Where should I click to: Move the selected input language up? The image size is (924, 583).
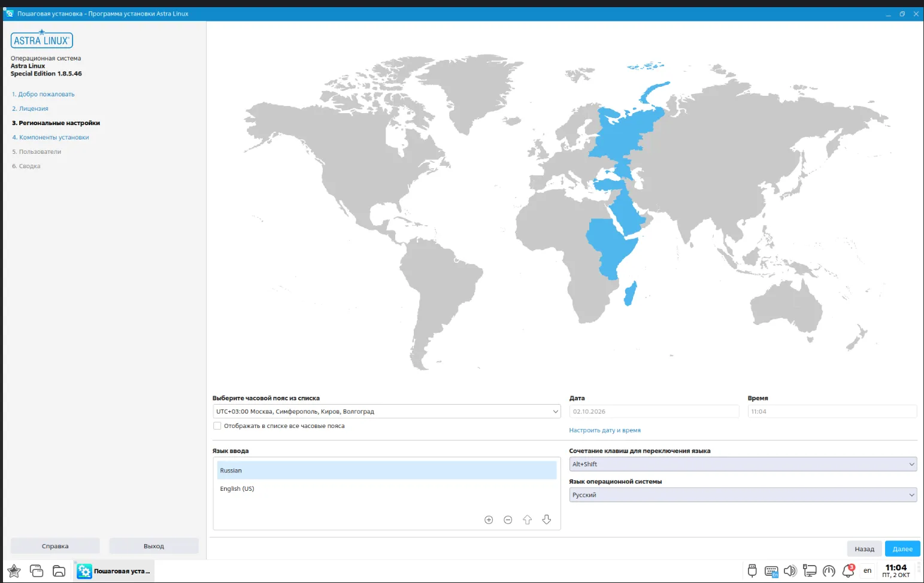click(x=527, y=520)
